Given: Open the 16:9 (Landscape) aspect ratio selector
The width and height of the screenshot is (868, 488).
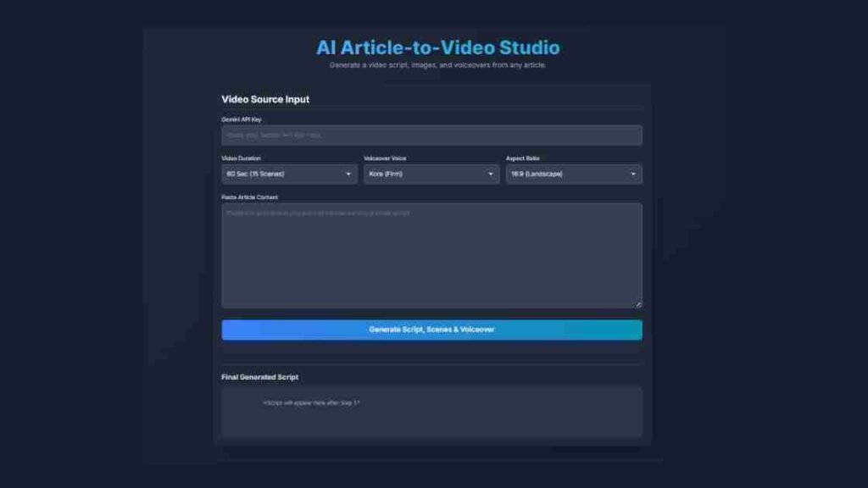Looking at the screenshot, I should 573,174.
